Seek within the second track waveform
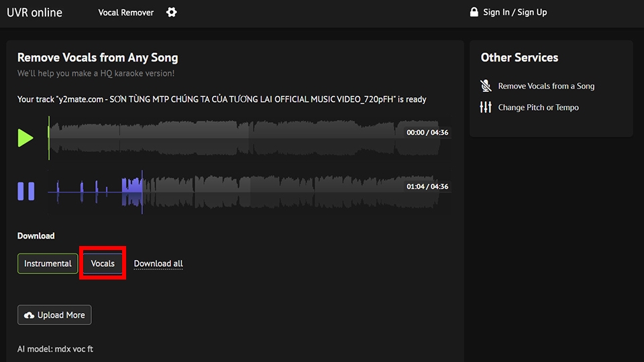This screenshot has width=644, height=362. 268,191
